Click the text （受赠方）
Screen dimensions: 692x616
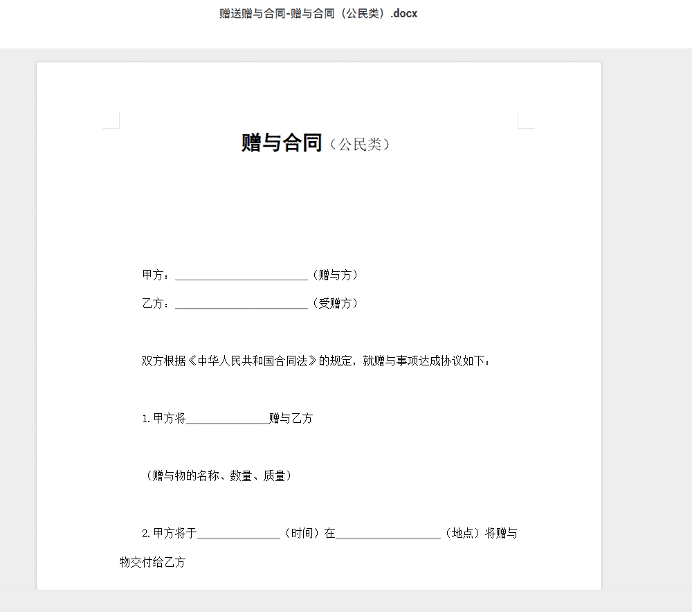click(336, 304)
